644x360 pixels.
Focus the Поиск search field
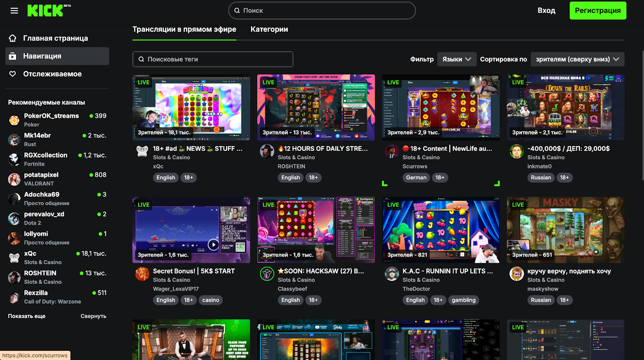[x=322, y=10]
